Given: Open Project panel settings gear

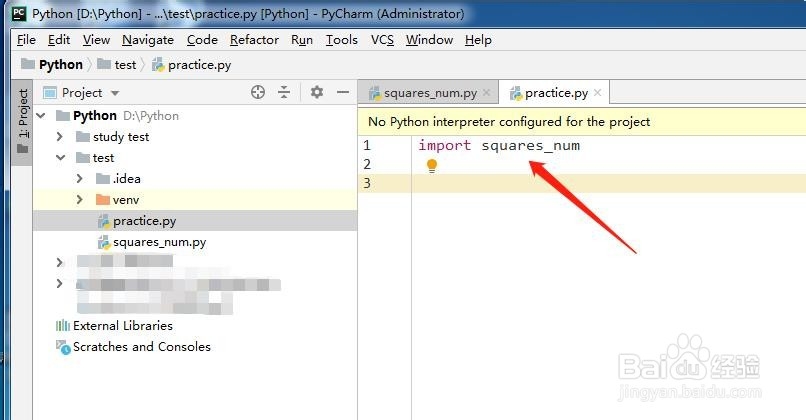Looking at the screenshot, I should coord(317,92).
